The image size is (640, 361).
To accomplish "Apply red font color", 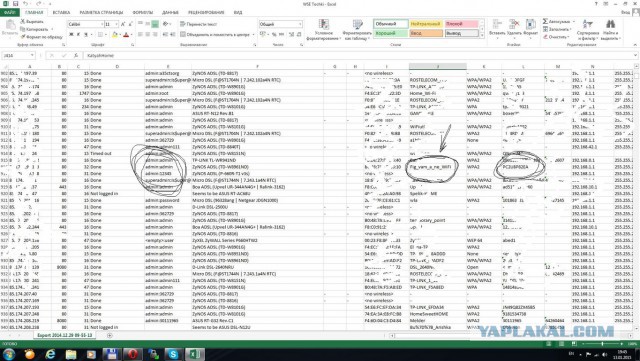I will tap(126, 35).
